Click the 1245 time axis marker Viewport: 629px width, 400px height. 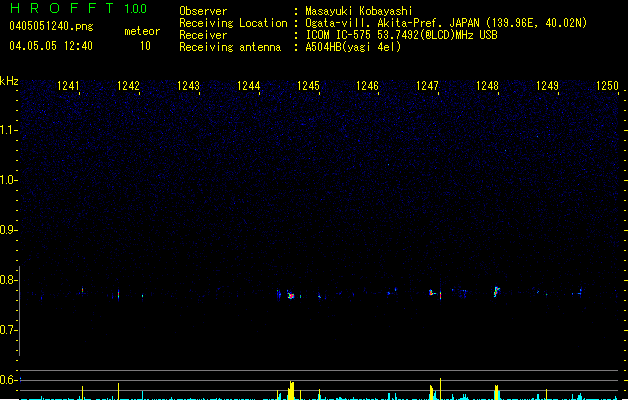(x=308, y=86)
